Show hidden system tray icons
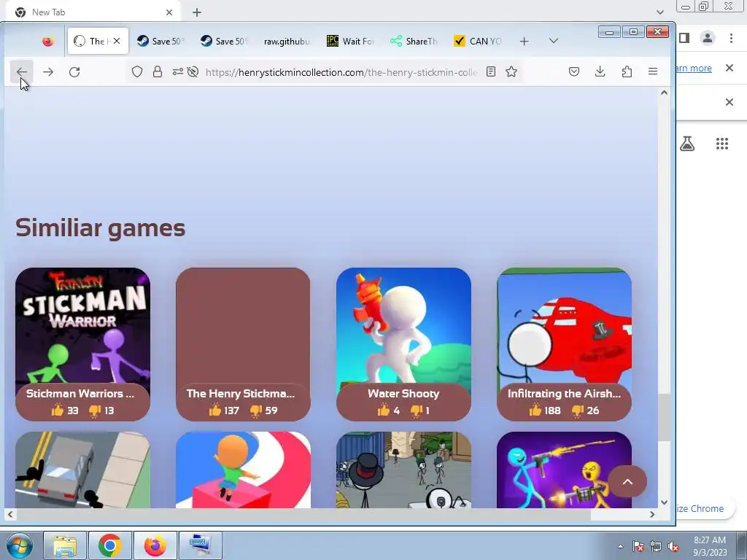This screenshot has width=747, height=560. click(620, 546)
